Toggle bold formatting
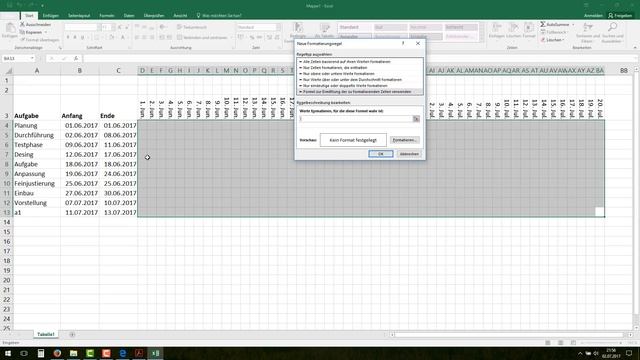The width and height of the screenshot is (640, 360). [x=68, y=37]
